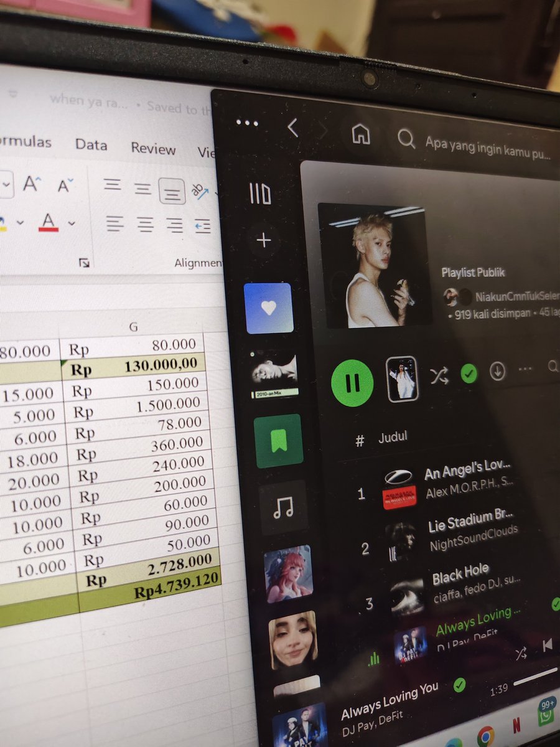Image resolution: width=560 pixels, height=747 pixels.
Task: Open NiakunCmnTukSelen playlist owner profile
Action: click(516, 296)
